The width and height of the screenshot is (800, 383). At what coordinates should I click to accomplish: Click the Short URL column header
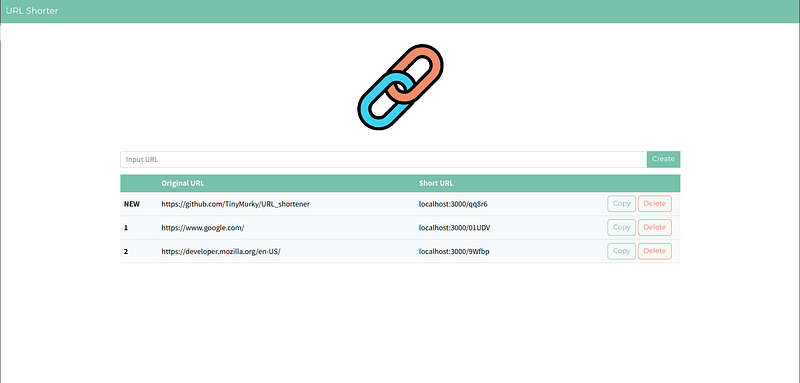[x=436, y=184]
